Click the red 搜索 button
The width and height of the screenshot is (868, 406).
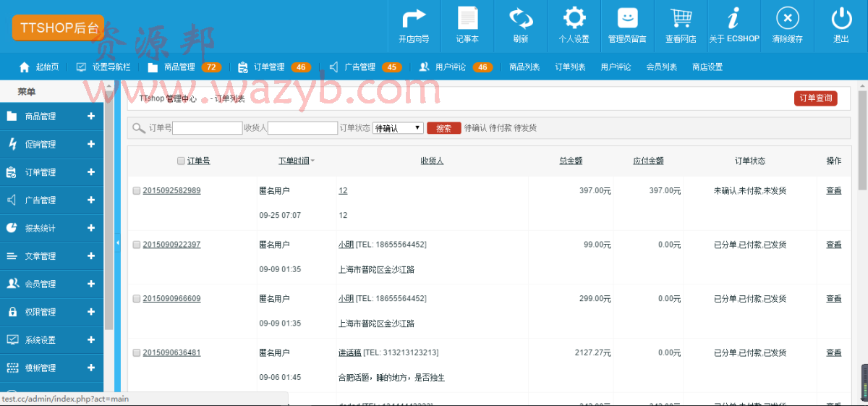pyautogui.click(x=444, y=128)
